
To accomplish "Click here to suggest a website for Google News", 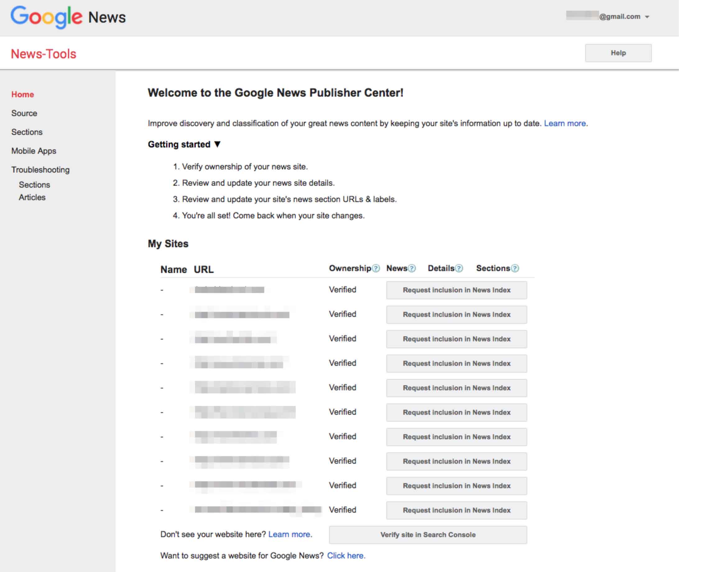I will tap(346, 555).
